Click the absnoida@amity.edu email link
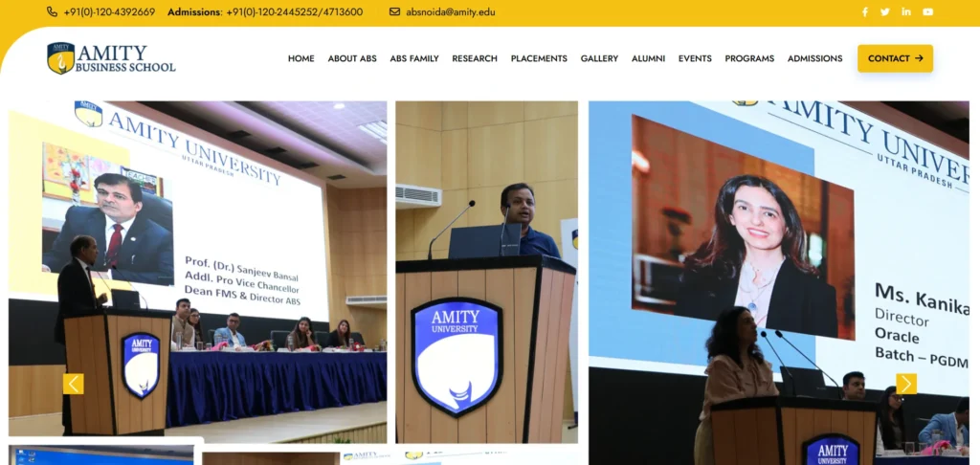 coord(451,11)
